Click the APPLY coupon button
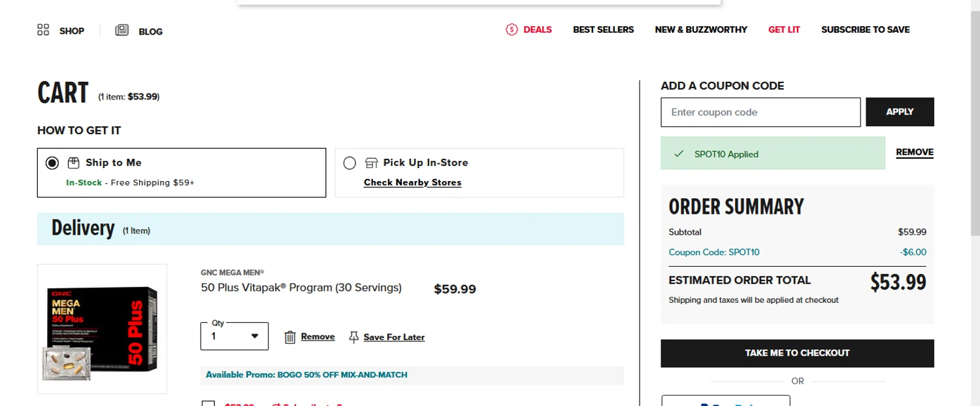 click(x=900, y=112)
